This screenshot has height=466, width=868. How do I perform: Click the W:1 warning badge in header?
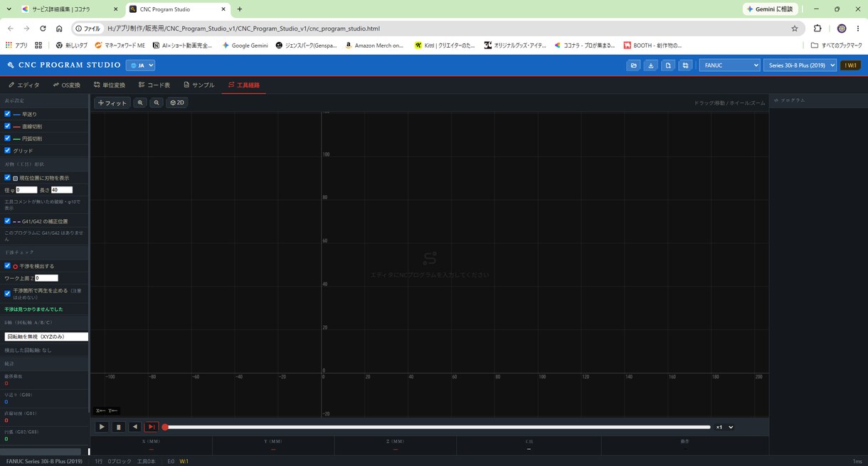coord(850,65)
